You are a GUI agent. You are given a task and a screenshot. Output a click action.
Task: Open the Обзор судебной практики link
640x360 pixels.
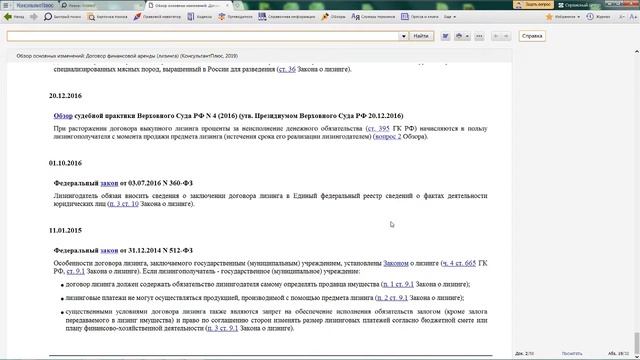click(x=63, y=116)
